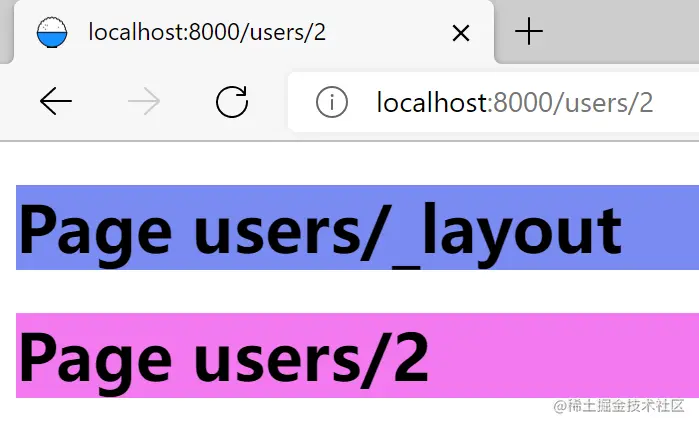Viewport: 699px width, 428px height.
Task: Reload the page with the refresh icon
Action: [232, 102]
